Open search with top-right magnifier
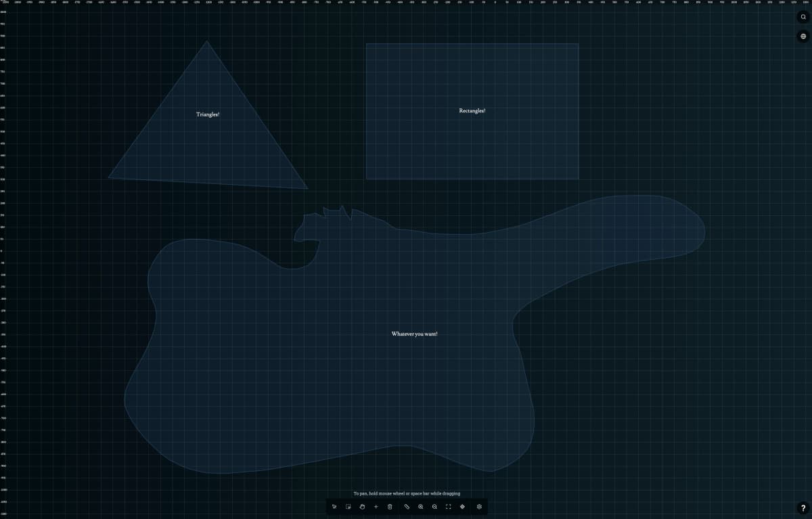The image size is (812, 519). pos(803,17)
